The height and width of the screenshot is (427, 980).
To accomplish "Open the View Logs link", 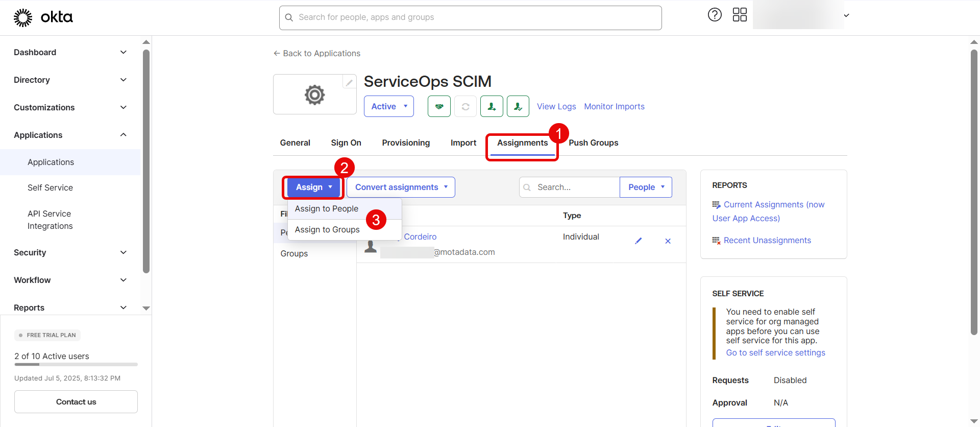I will (556, 106).
